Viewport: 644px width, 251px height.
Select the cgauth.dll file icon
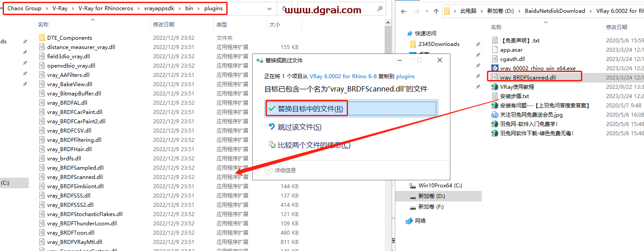click(495, 59)
